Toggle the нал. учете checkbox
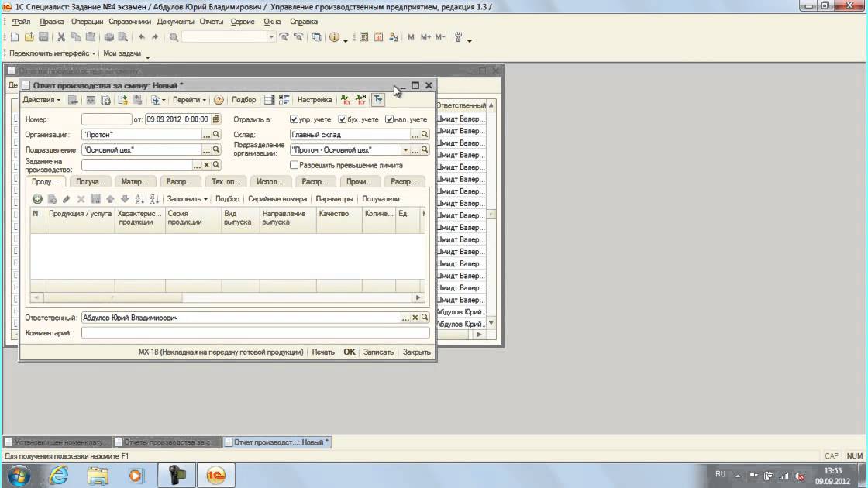 (x=389, y=119)
